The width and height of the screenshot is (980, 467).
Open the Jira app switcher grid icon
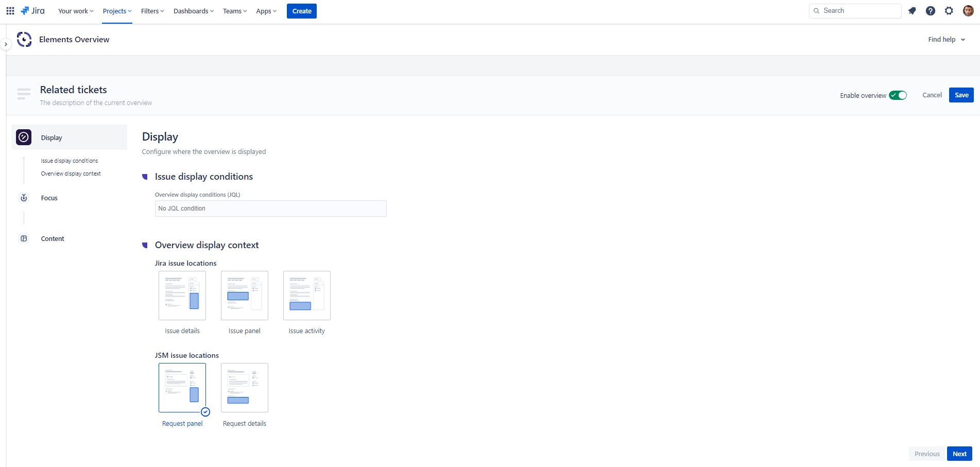click(x=10, y=11)
